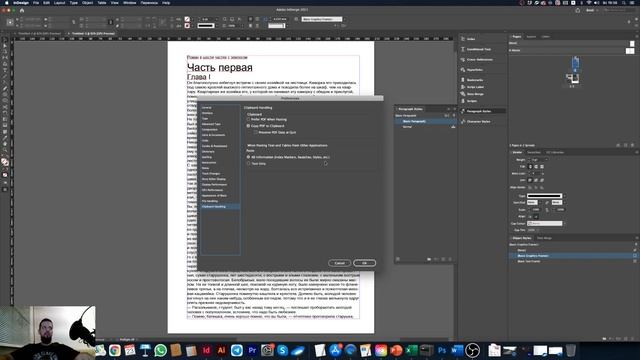Viewport: 640px width, 360px height.
Task: Open PowerPoint from the dock
Action: tap(396, 350)
